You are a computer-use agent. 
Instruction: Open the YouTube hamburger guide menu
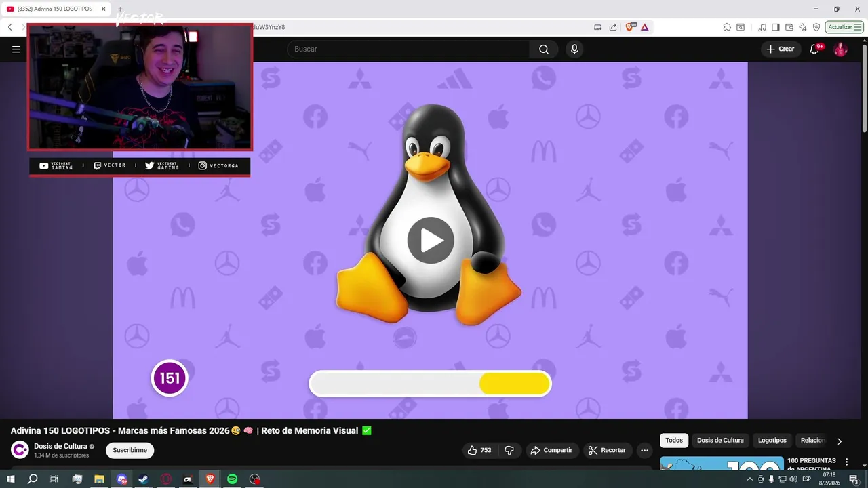pyautogui.click(x=16, y=49)
